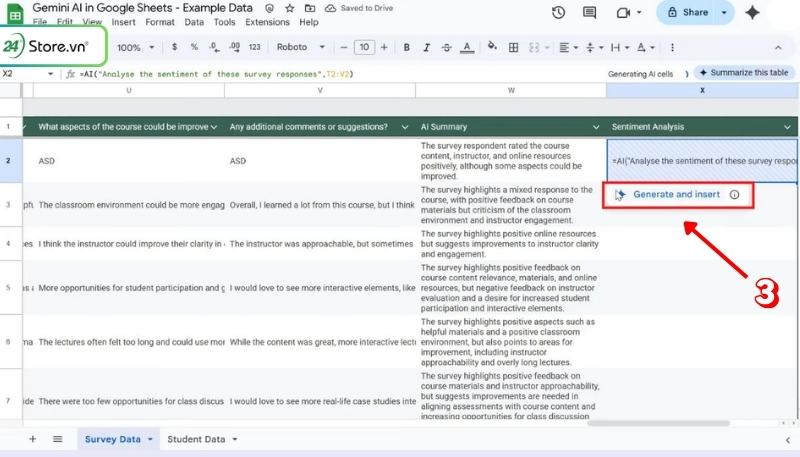800x457 pixels.
Task: Open the Help menu
Action: point(309,22)
